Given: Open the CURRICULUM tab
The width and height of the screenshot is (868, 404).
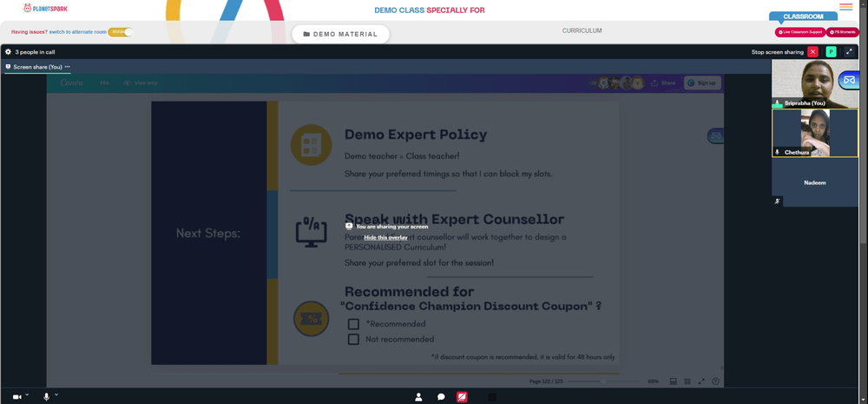Looking at the screenshot, I should 582,30.
